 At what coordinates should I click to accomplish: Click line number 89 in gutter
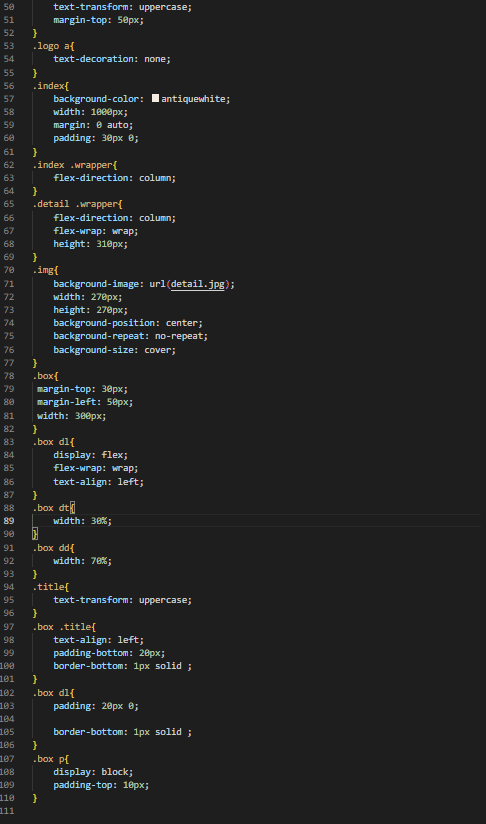(9, 521)
